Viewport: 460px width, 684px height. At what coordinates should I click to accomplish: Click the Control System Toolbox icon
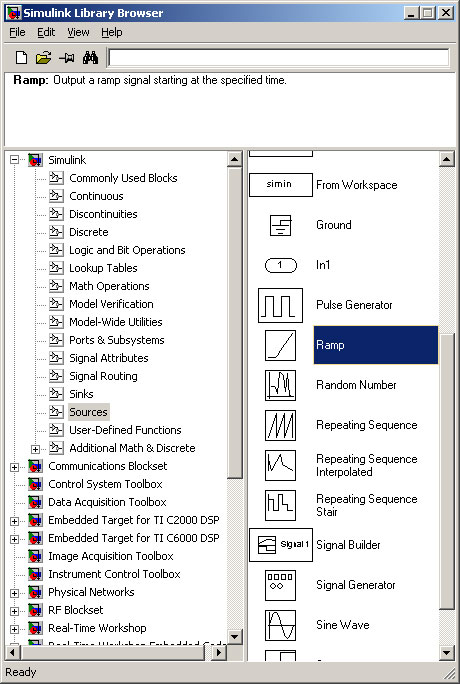[35, 484]
